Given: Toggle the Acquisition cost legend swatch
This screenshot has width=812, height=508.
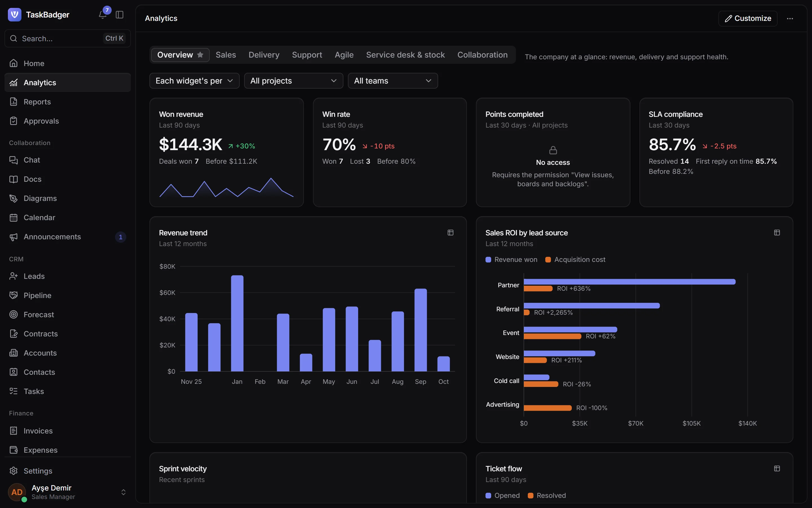Looking at the screenshot, I should (548, 260).
